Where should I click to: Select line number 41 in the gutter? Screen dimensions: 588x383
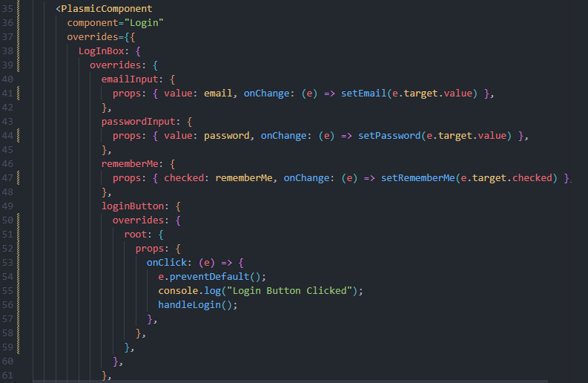[8, 94]
